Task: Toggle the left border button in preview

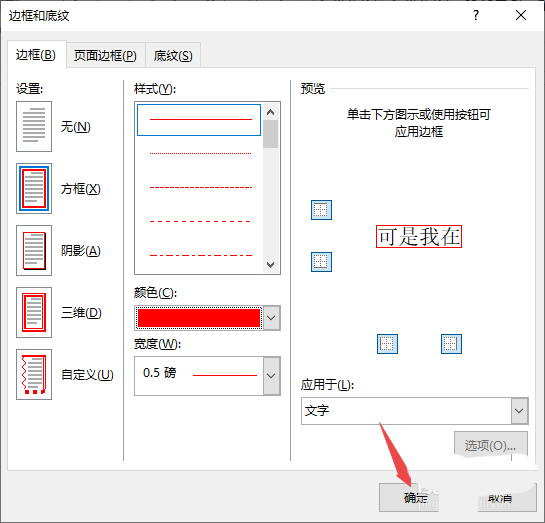Action: coord(387,344)
